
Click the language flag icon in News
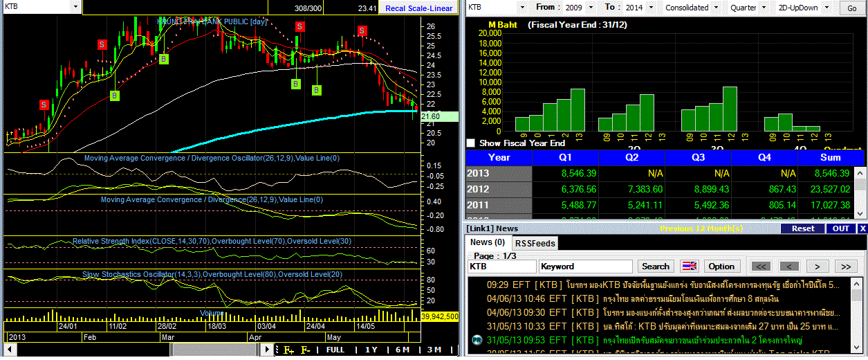click(689, 267)
